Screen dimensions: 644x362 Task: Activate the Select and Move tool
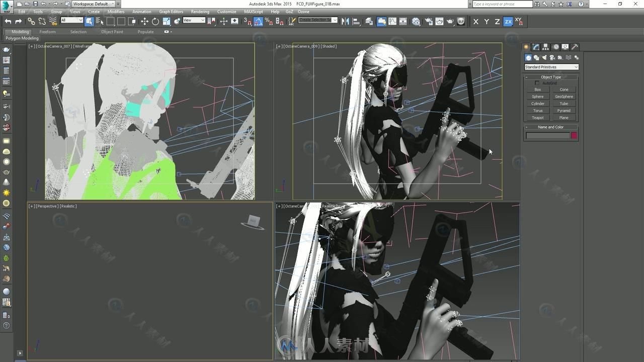click(145, 21)
